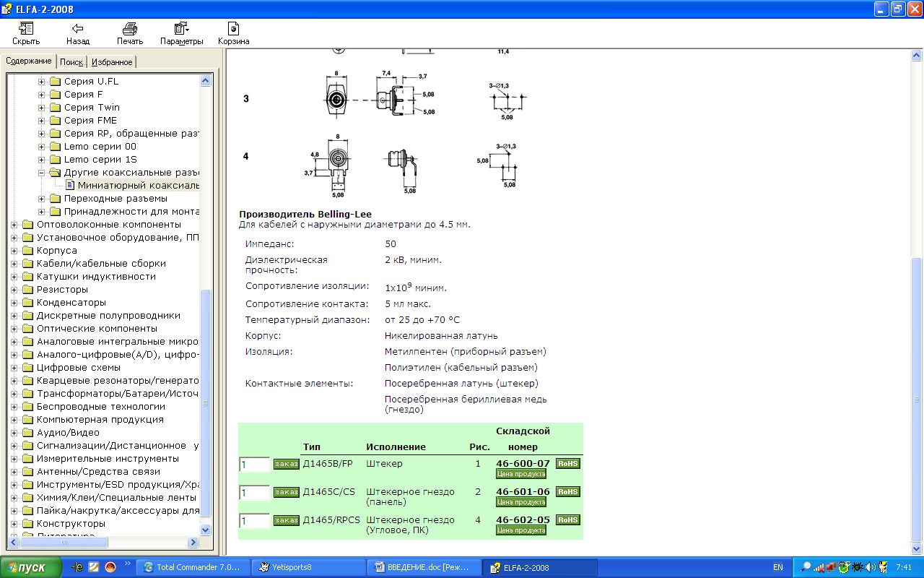Open the Корзина basket

pyautogui.click(x=234, y=34)
